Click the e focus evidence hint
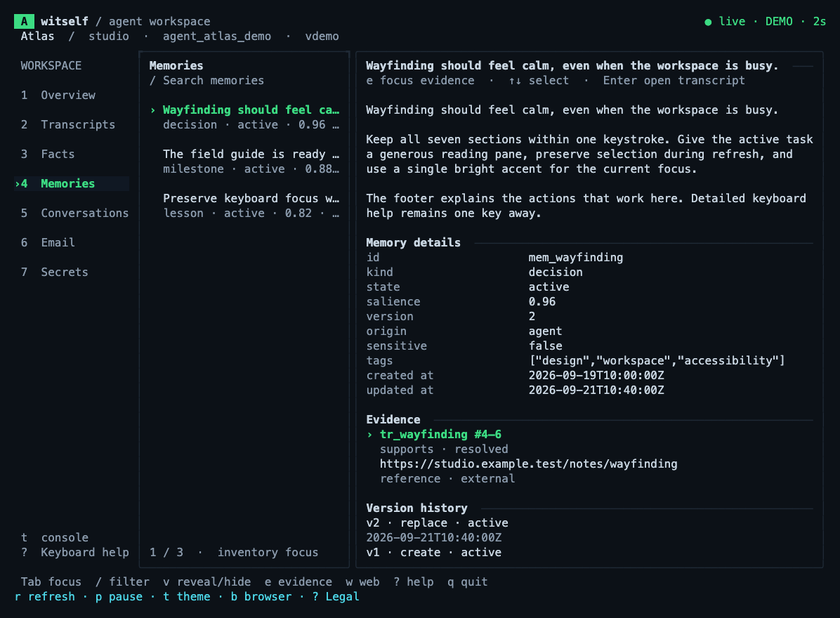 pyautogui.click(x=421, y=80)
